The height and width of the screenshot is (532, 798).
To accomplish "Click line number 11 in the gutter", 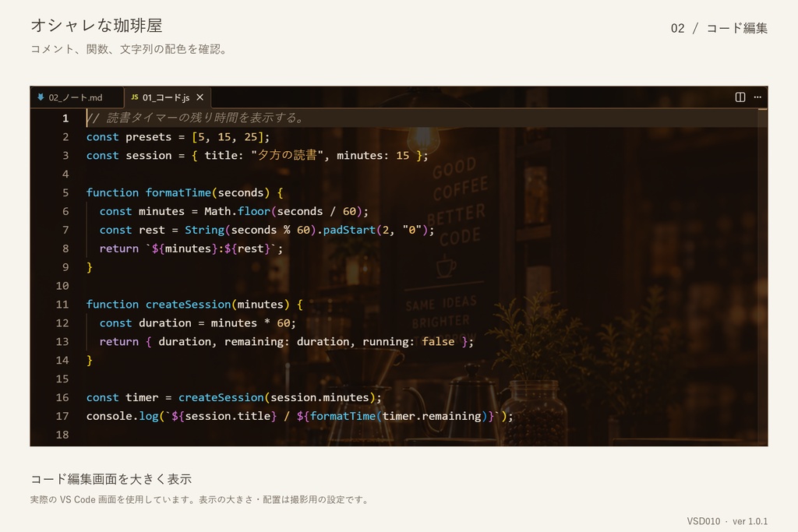I will click(62, 305).
